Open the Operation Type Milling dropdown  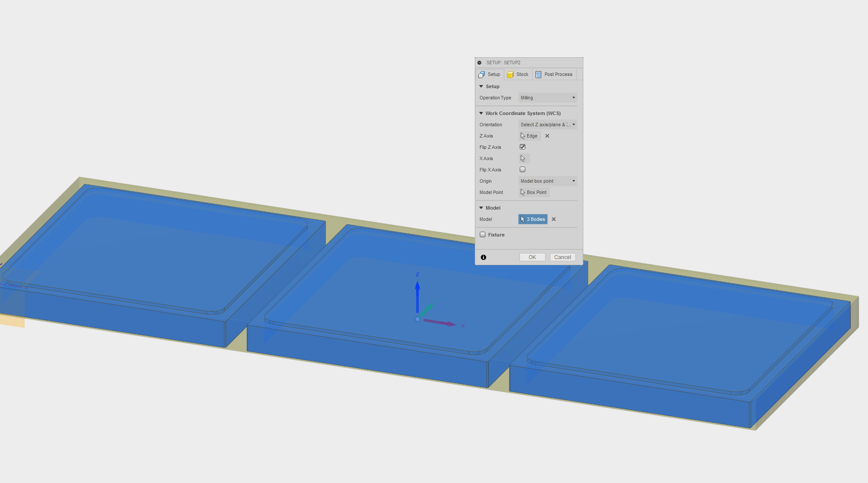[548, 98]
